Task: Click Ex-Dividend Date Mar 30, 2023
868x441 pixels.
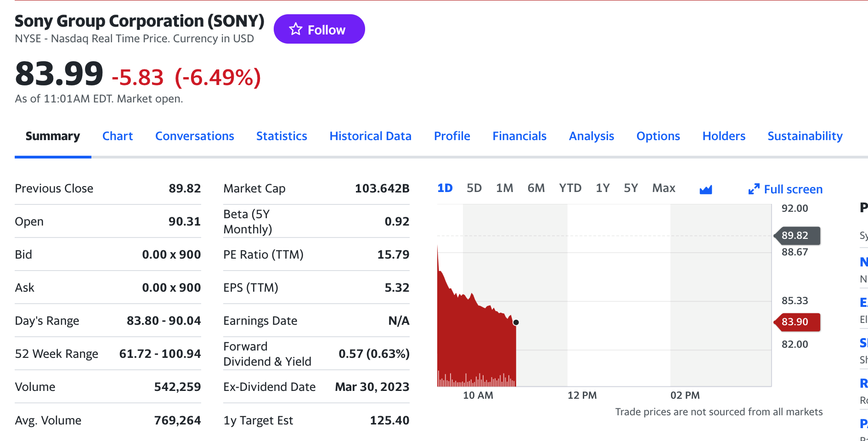Action: pos(372,387)
